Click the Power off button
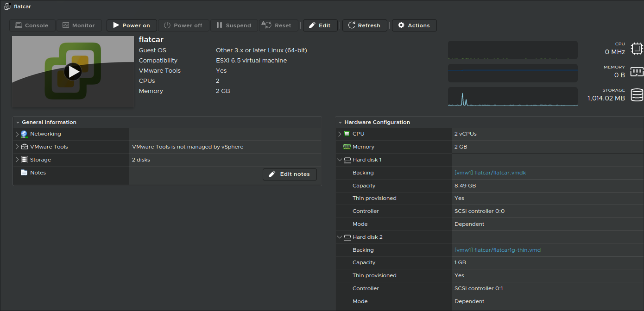Viewport: 644px width, 311px height. [183, 25]
